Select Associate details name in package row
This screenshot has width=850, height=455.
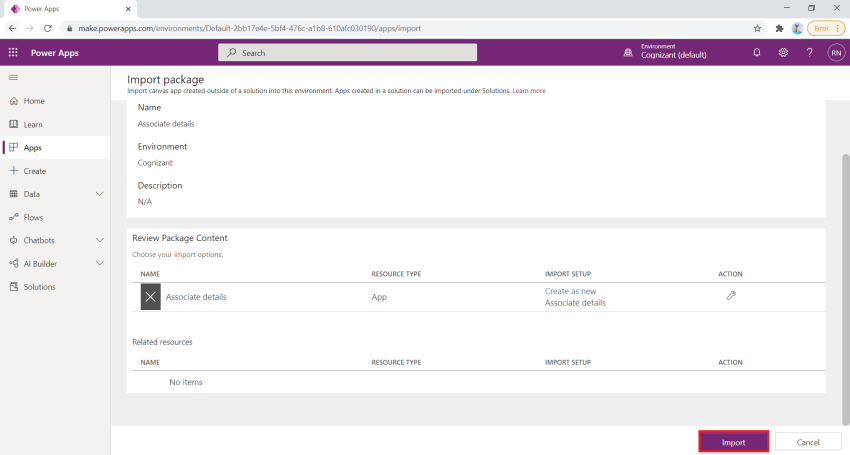196,297
